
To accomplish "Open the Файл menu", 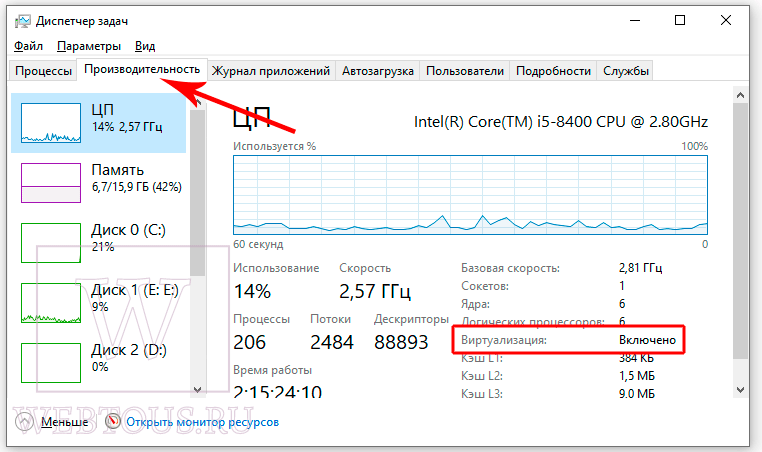I will (28, 46).
